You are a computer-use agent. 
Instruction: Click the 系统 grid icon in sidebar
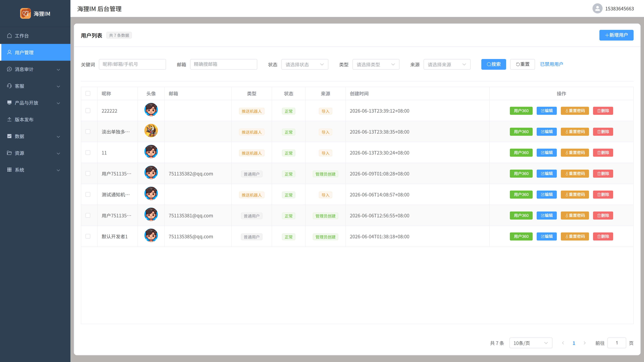pyautogui.click(x=9, y=170)
